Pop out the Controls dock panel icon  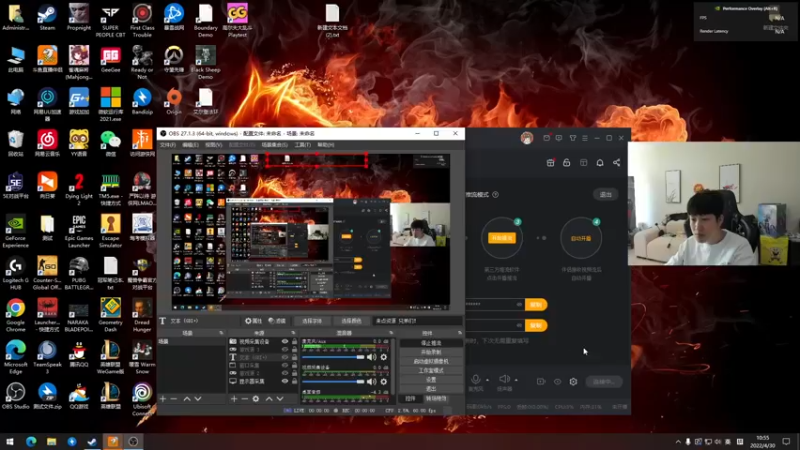pos(460,333)
